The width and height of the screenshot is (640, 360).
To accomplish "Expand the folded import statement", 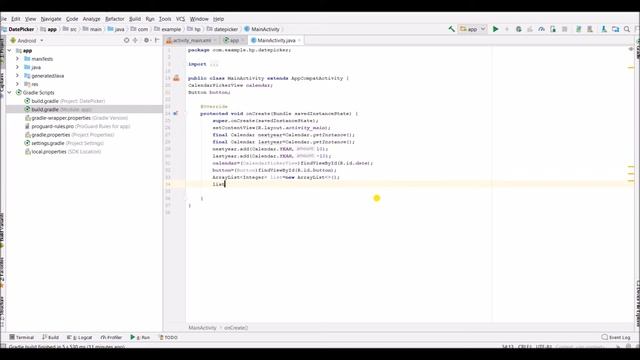I will [214, 64].
